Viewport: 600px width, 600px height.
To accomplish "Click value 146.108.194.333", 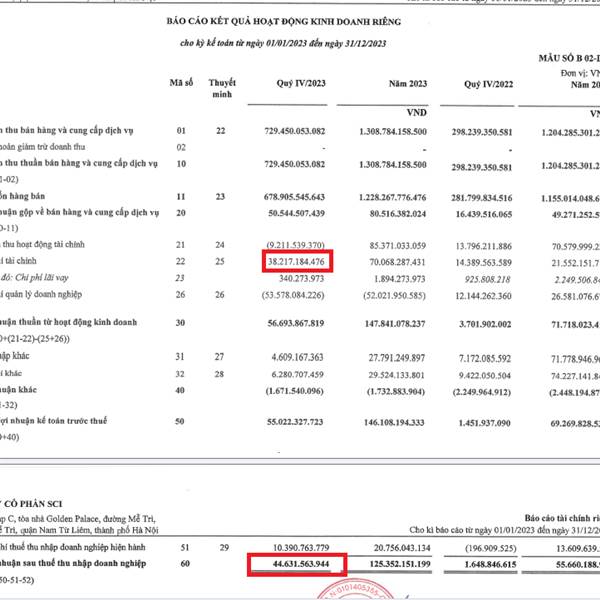I will (x=394, y=423).
